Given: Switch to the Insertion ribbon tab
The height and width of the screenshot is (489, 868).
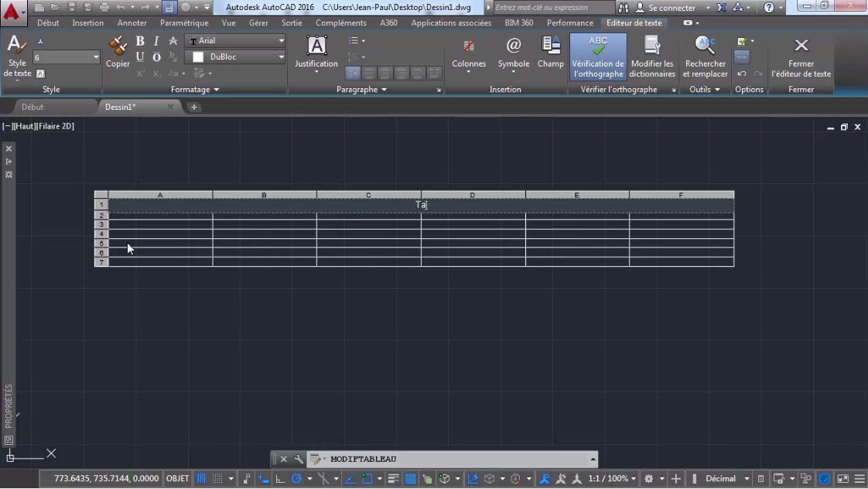Looking at the screenshot, I should click(87, 23).
